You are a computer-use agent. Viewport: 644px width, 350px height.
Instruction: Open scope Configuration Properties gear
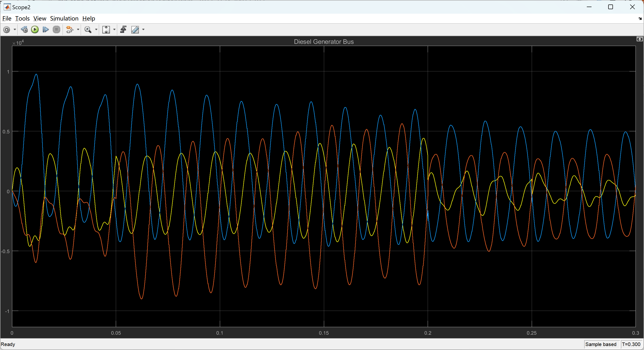pyautogui.click(x=7, y=29)
